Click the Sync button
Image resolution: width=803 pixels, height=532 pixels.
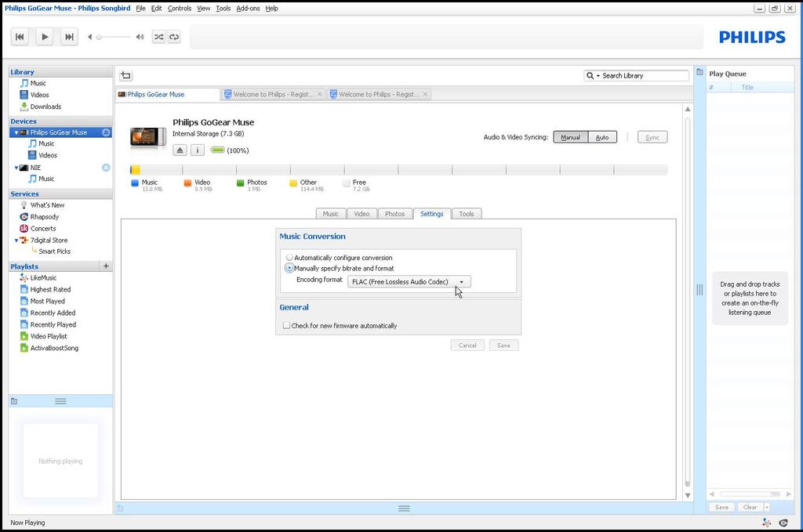pyautogui.click(x=652, y=137)
